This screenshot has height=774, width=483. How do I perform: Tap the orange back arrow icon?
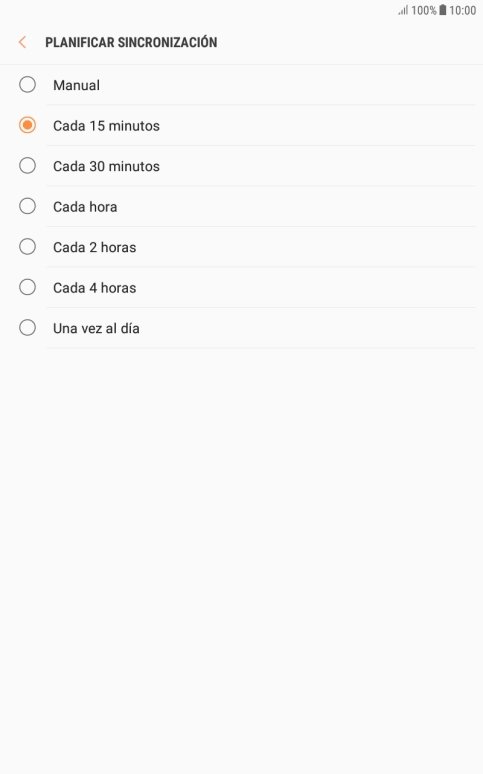22,42
